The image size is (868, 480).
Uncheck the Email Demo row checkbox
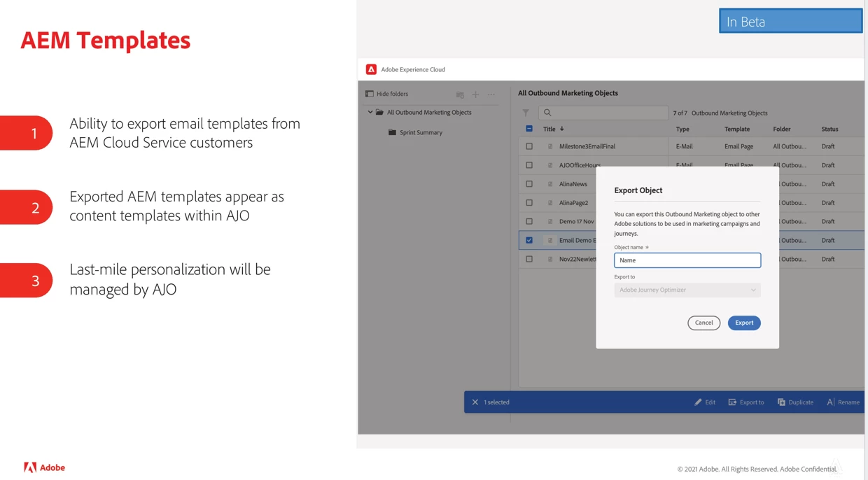tap(529, 240)
